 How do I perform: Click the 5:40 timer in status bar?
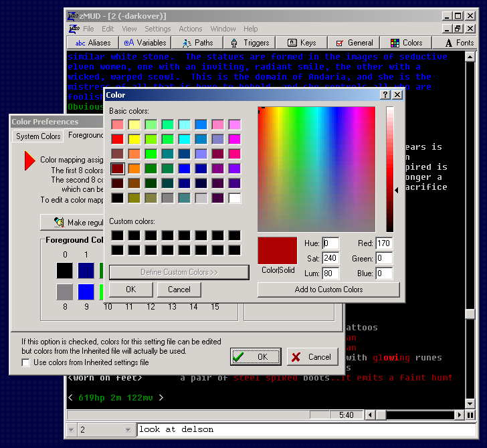point(347,415)
